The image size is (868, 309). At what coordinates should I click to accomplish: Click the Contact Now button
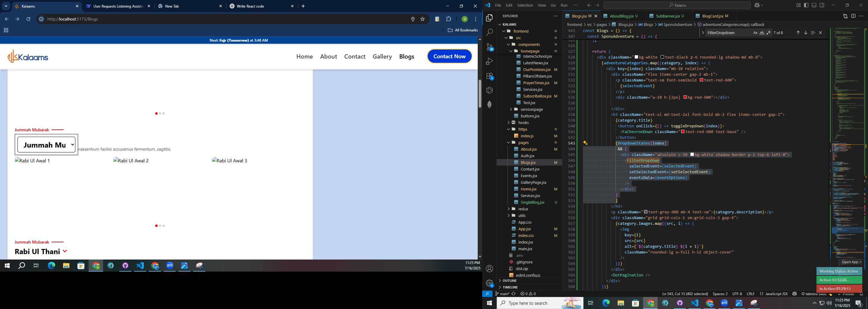click(449, 56)
